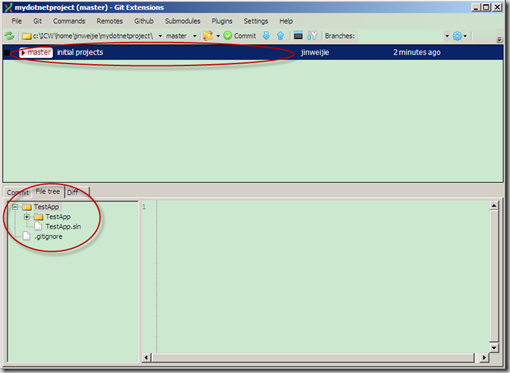Click the Commit button with green checkmark
510x373 pixels.
tap(240, 36)
